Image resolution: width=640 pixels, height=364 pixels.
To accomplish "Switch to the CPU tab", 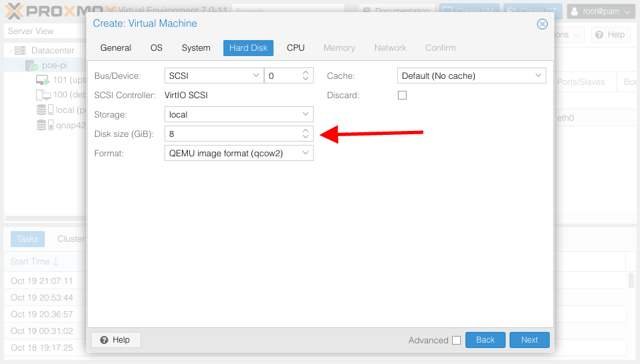I will pyautogui.click(x=296, y=48).
